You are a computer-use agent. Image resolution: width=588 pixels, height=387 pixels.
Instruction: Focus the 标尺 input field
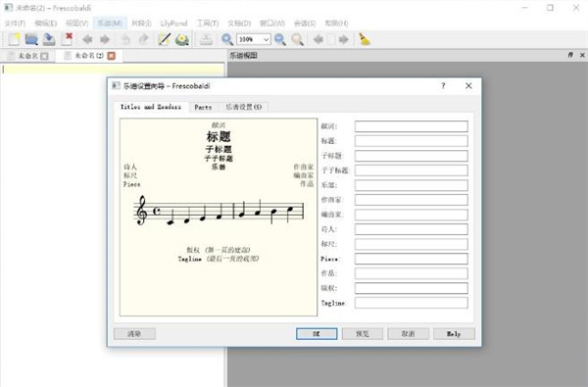click(412, 244)
